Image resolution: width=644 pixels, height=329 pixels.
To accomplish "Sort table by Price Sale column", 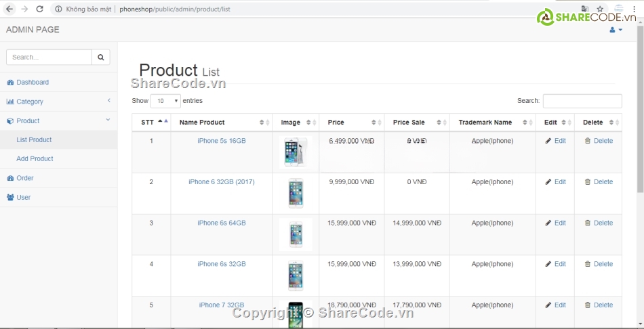I will coord(417,123).
